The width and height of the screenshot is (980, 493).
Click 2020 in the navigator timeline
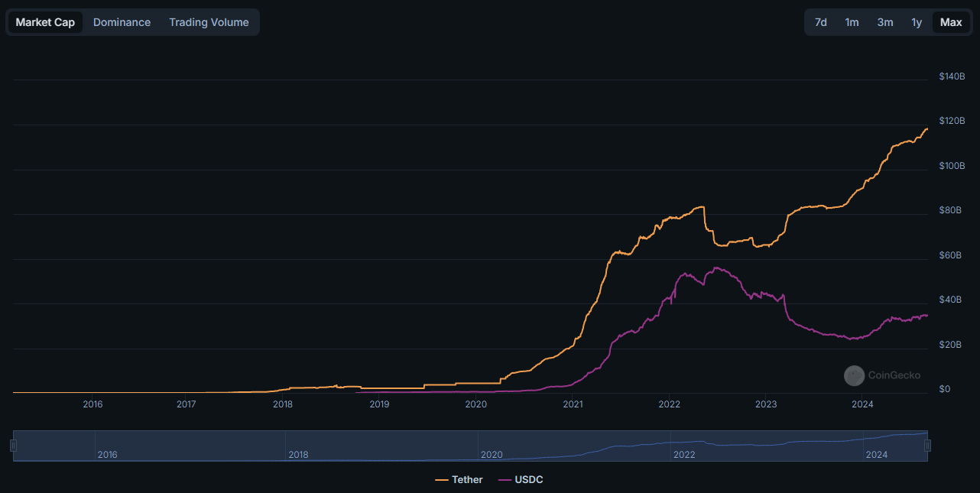(x=492, y=455)
